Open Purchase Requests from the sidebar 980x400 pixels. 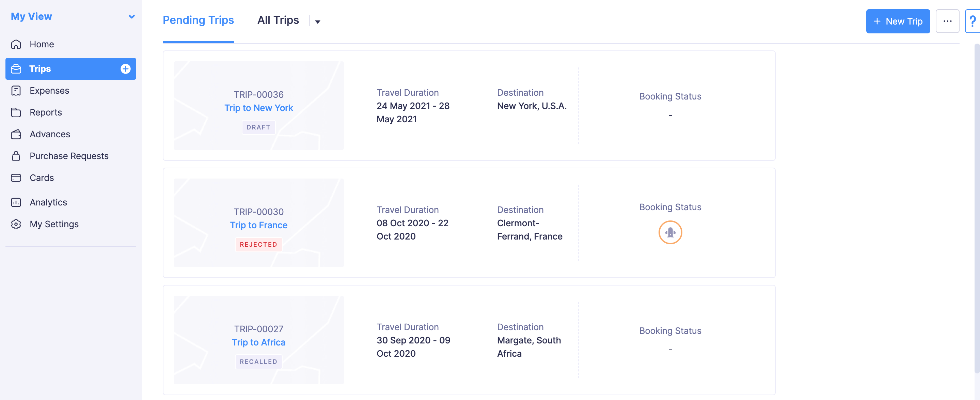[69, 156]
